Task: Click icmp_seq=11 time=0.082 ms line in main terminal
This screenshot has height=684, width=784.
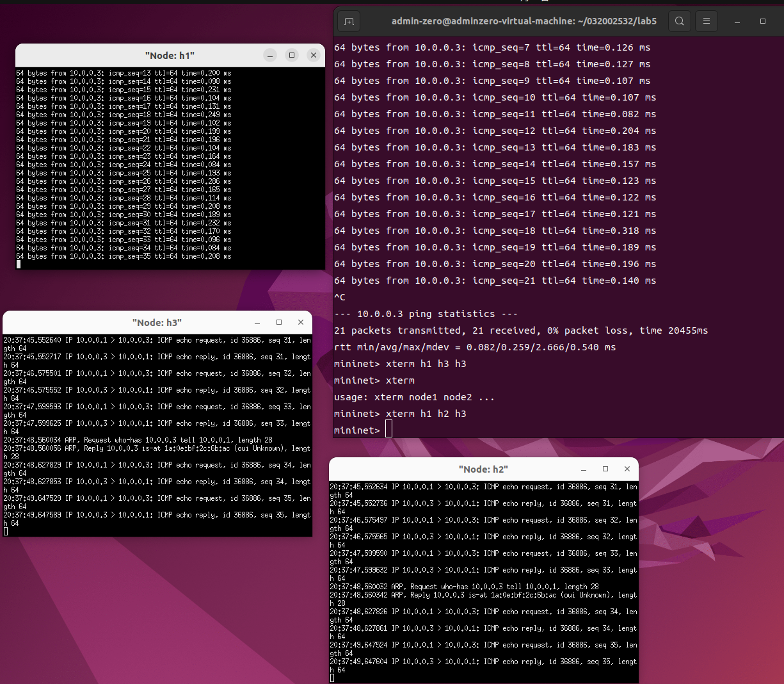Action: [x=495, y=114]
